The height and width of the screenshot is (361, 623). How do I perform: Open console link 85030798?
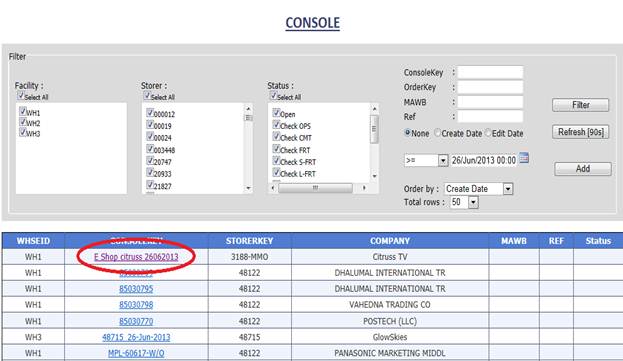click(136, 305)
